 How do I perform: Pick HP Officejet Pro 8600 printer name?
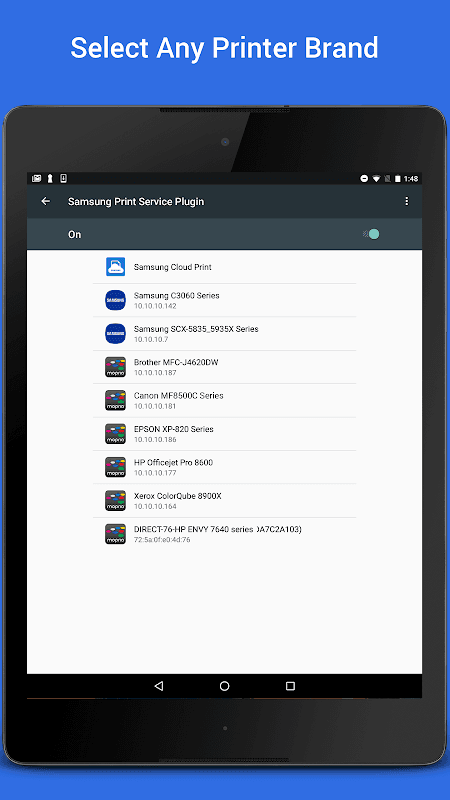coord(173,462)
